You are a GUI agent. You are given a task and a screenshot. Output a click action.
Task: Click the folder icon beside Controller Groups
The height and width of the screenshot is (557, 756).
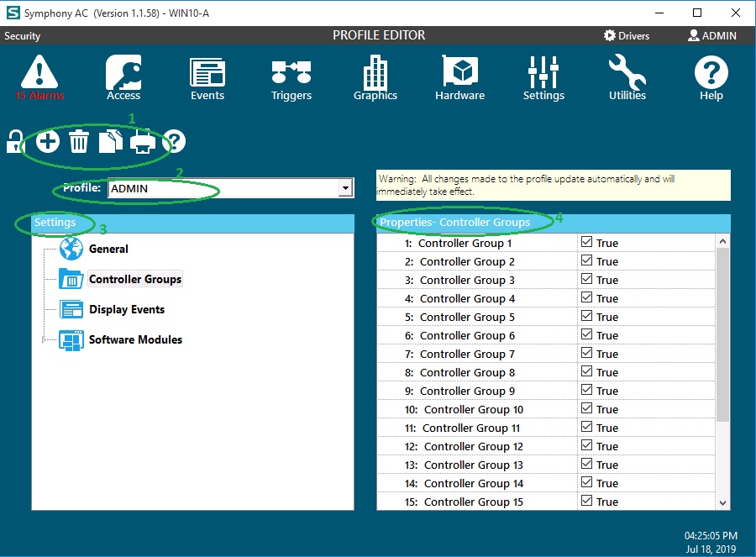[x=71, y=279]
